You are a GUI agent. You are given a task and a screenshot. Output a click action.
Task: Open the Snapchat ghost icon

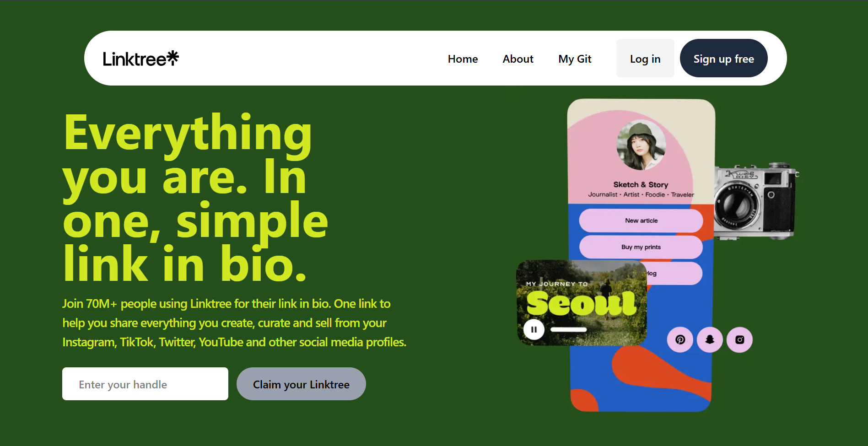coord(710,340)
